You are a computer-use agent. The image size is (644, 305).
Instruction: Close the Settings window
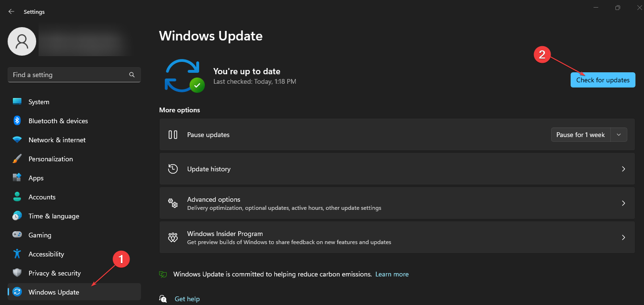pos(639,8)
